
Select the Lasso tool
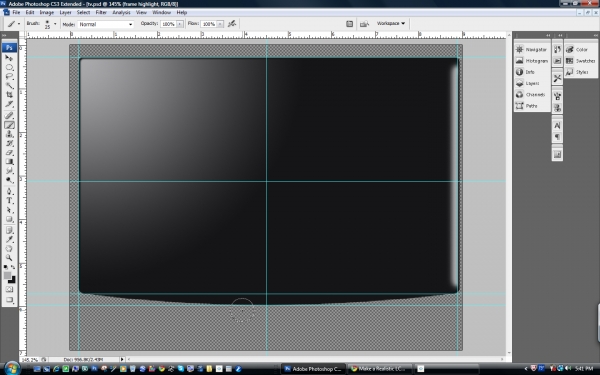tap(9, 77)
